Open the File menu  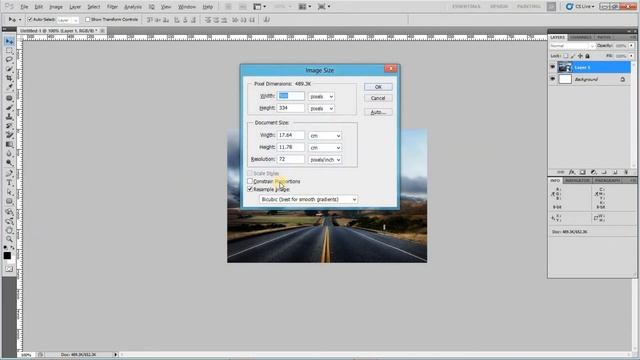coord(24,7)
